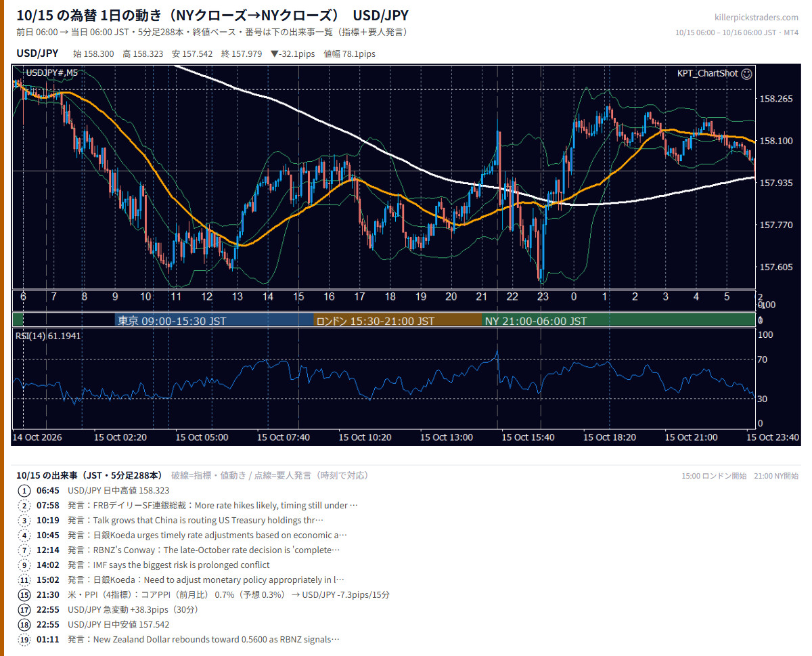Click the USD/JPY 日中安値 157.542 event text
The height and width of the screenshot is (656, 812).
[118, 625]
